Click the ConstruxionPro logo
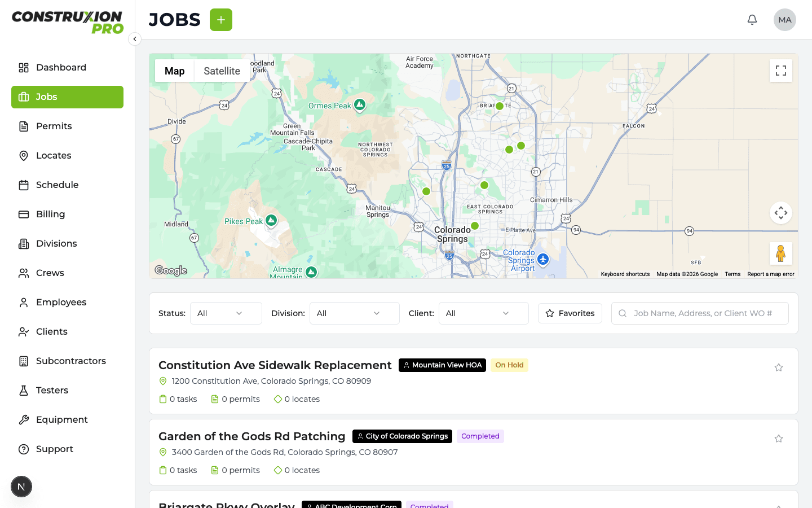The image size is (812, 508). coord(67,22)
